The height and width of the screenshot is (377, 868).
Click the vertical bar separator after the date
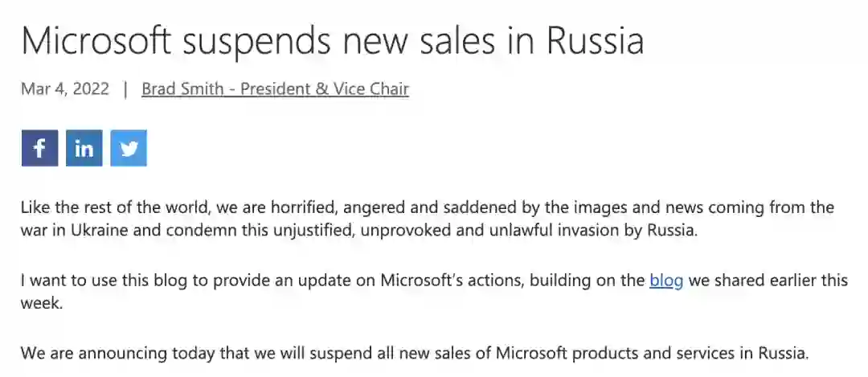point(125,89)
